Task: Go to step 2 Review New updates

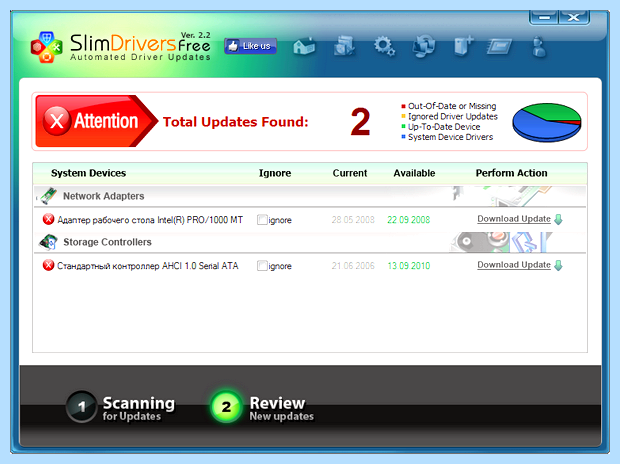Action: (x=262, y=407)
